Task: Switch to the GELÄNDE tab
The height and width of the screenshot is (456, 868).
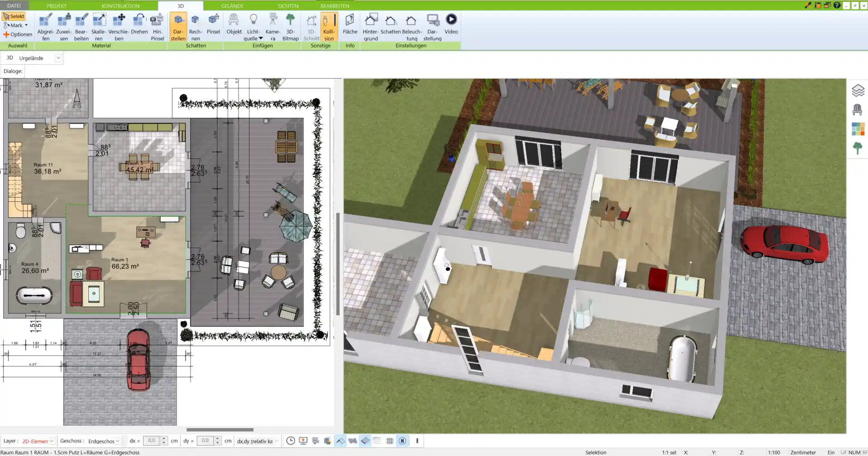Action: (x=232, y=6)
